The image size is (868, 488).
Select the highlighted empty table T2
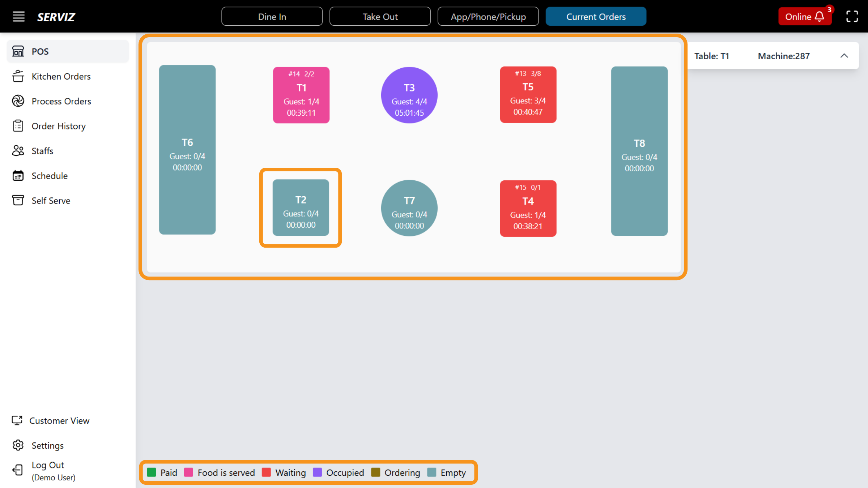tap(301, 208)
